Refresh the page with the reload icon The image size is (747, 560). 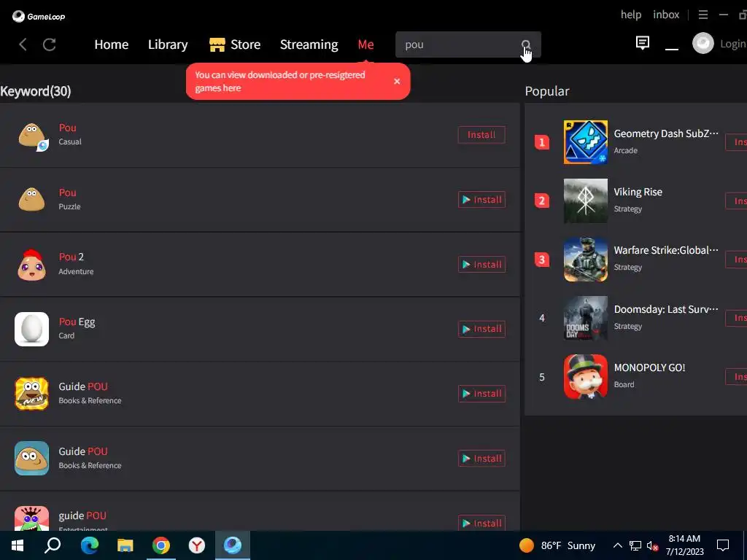50,44
